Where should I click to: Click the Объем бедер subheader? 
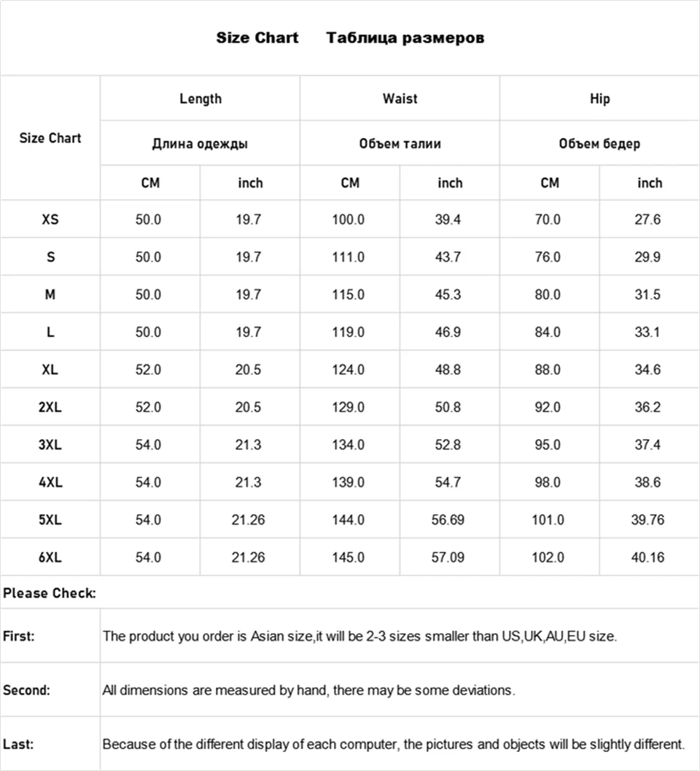click(x=599, y=144)
